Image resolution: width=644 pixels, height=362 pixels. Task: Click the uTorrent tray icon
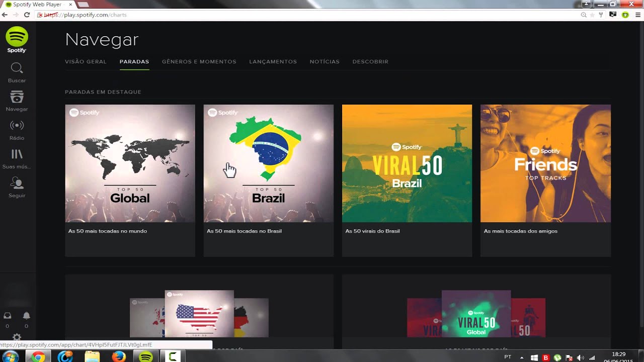557,357
